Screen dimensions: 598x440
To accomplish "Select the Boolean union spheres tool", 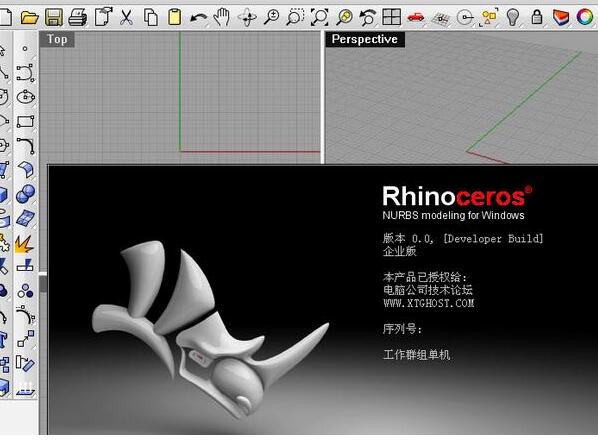I will (x=26, y=194).
